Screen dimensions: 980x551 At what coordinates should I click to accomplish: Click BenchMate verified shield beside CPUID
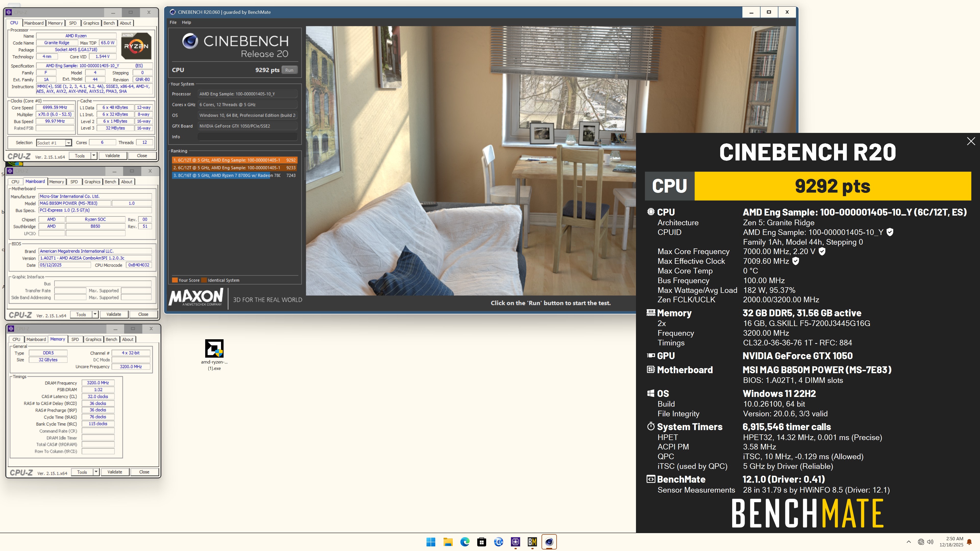pos(890,232)
